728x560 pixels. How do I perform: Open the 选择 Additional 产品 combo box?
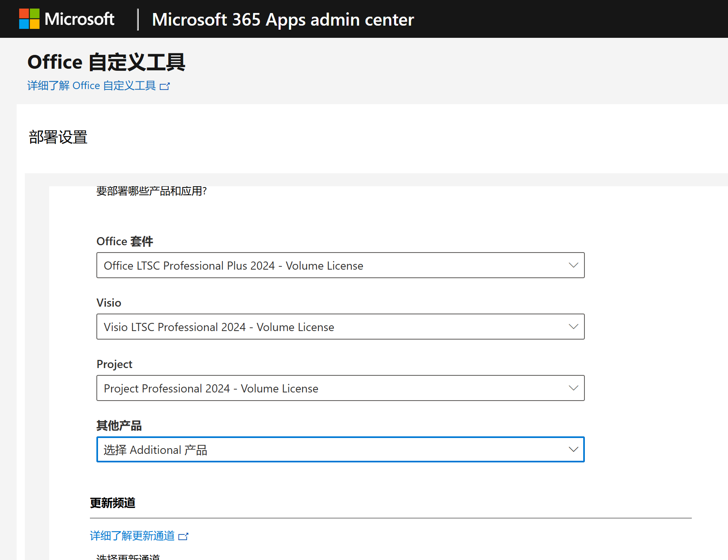pyautogui.click(x=325, y=449)
